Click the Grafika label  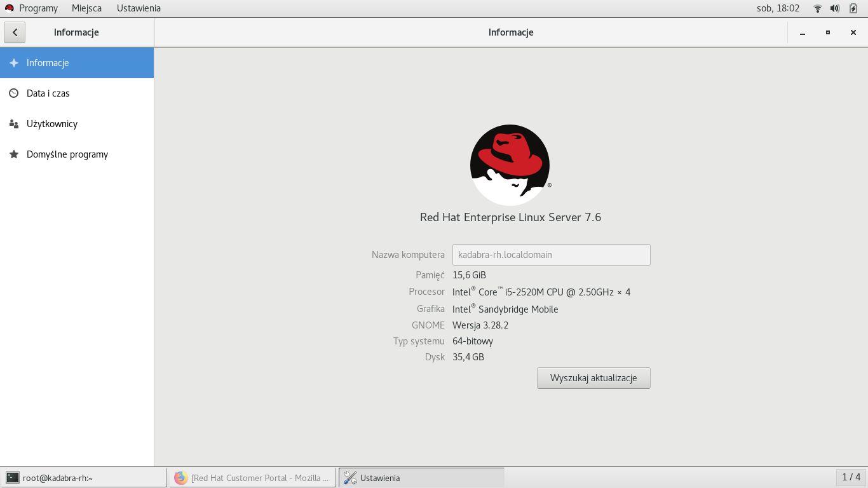(431, 309)
